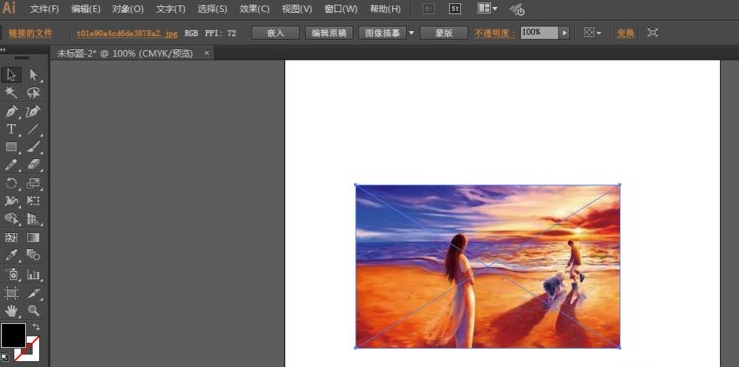The image size is (739, 367).
Task: Open the 链接的文件 link panel
Action: point(31,33)
